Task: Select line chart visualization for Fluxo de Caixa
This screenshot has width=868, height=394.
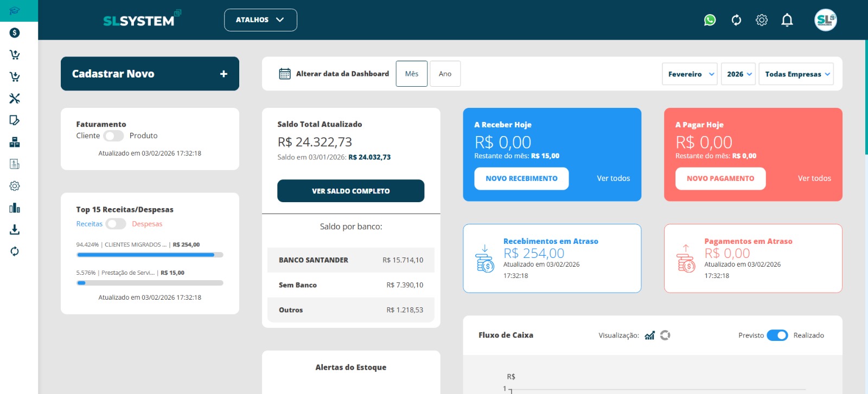Action: pyautogui.click(x=649, y=335)
